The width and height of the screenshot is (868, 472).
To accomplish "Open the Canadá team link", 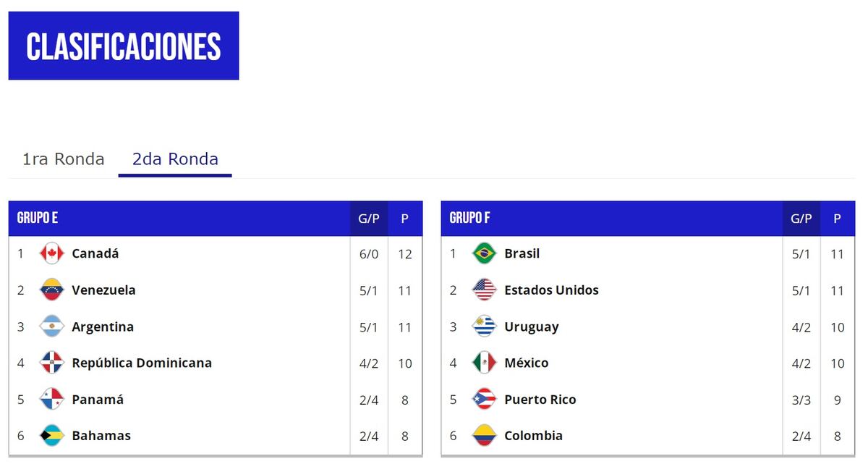I will (x=95, y=253).
